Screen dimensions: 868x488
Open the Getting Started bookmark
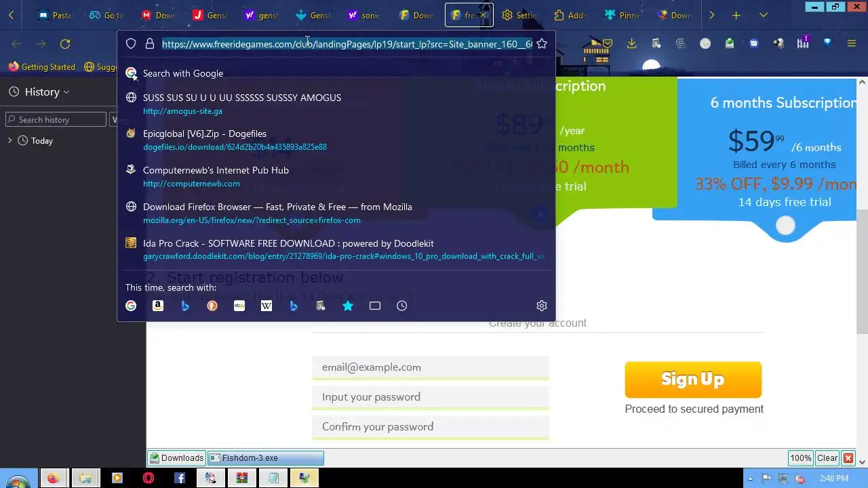click(x=41, y=67)
